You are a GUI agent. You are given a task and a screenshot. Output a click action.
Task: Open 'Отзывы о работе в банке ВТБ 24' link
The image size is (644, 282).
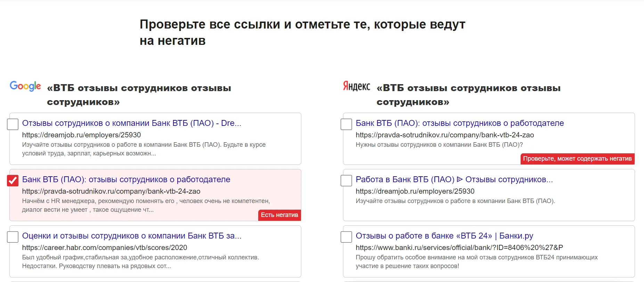click(444, 236)
